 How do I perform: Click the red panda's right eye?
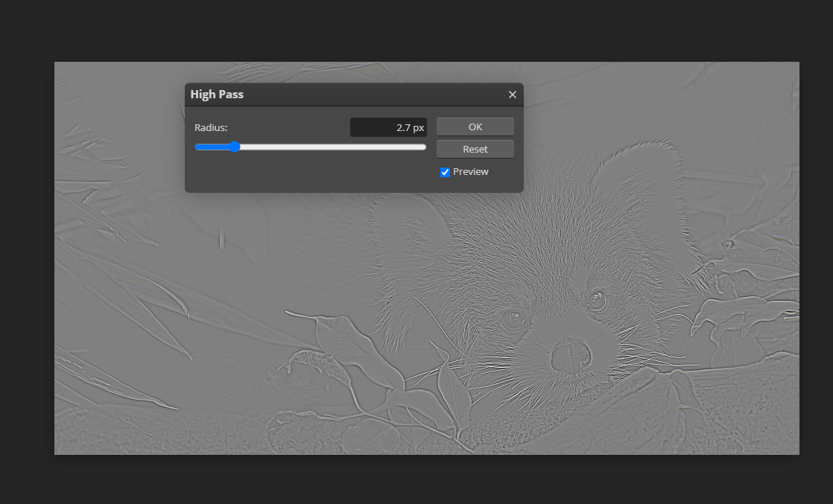tap(597, 300)
